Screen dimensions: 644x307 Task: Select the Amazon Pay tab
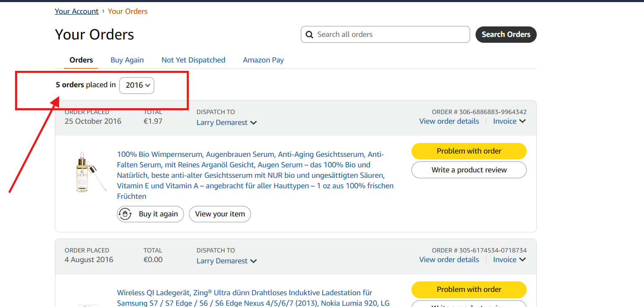263,60
